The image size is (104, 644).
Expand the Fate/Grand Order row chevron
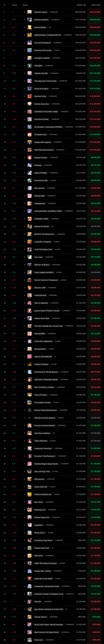(24, 119)
